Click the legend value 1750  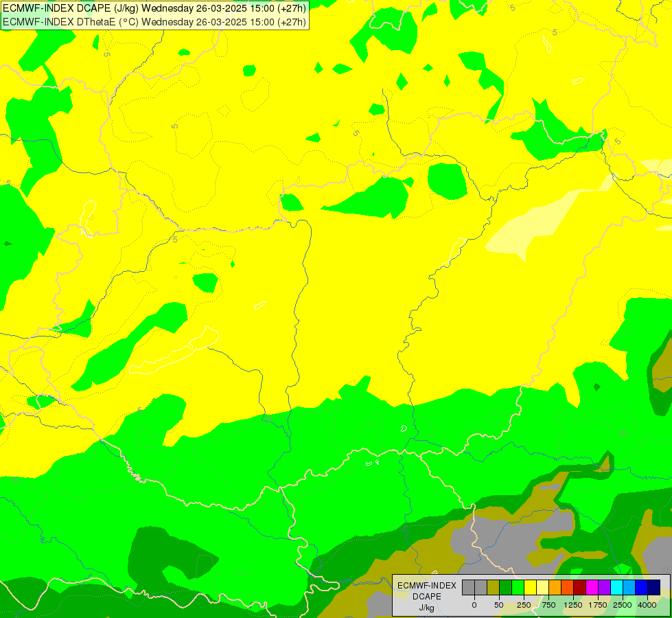click(598, 605)
